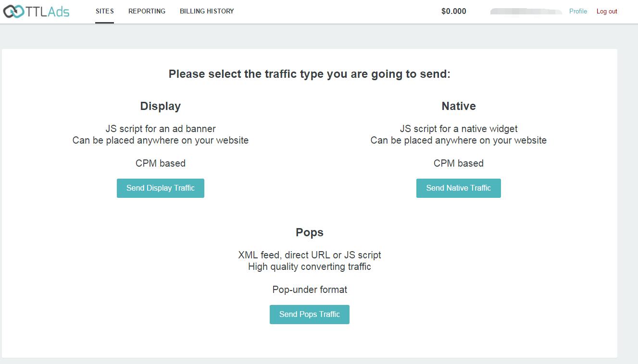Choose the Send Native Traffic button
This screenshot has height=364, width=638.
click(x=458, y=188)
